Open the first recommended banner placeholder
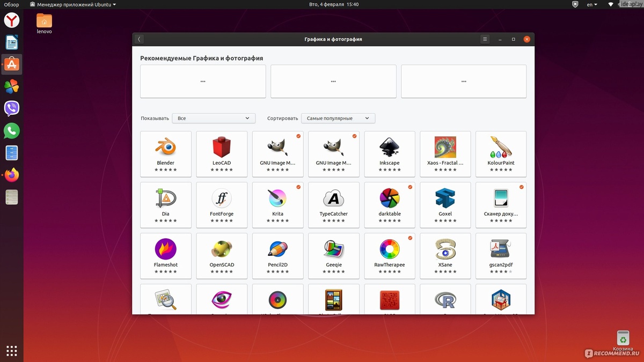Viewport: 644px width, 362px height. 203,82
